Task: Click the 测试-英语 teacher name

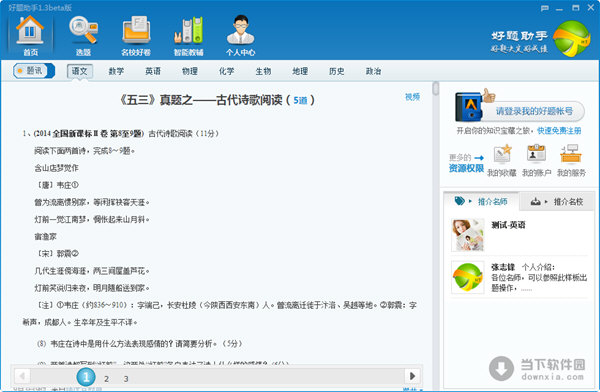Action: pos(508,225)
